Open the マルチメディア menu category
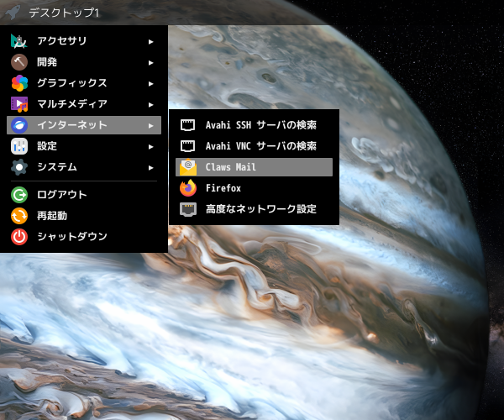This screenshot has height=420, width=504. [x=84, y=104]
